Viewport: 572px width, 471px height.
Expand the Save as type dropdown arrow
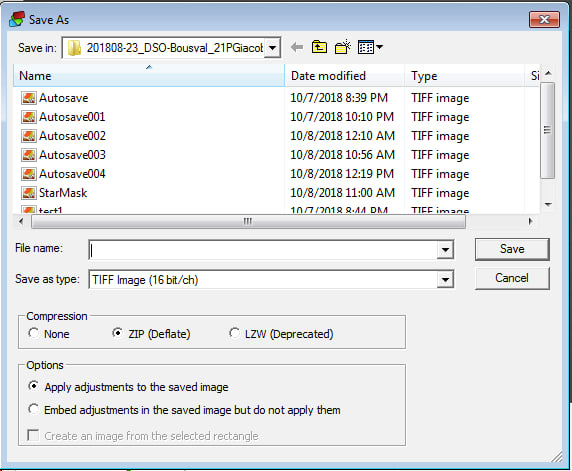tap(445, 280)
